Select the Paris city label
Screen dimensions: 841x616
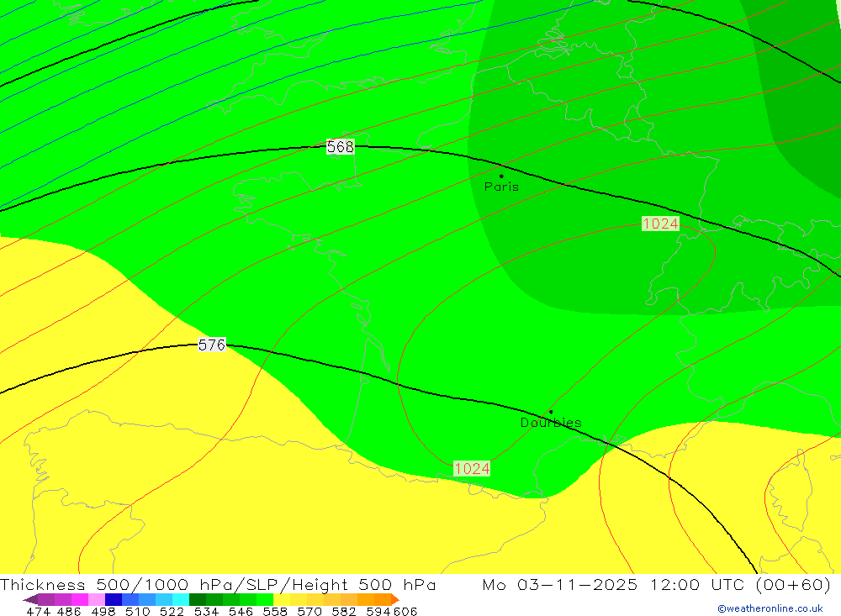click(501, 187)
